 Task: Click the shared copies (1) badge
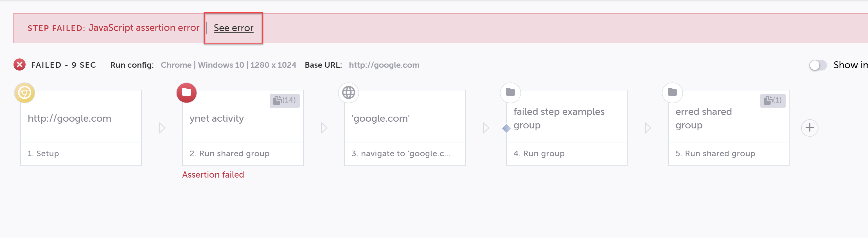(773, 100)
